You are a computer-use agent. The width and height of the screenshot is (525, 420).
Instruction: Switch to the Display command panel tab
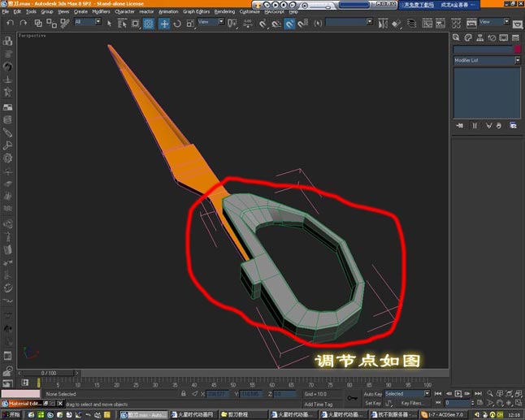(x=504, y=38)
